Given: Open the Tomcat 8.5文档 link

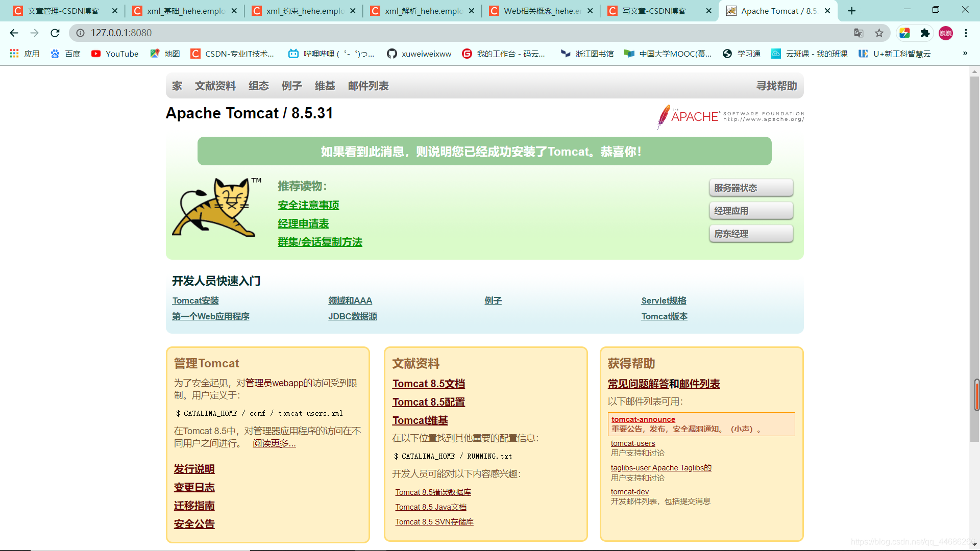Looking at the screenshot, I should click(x=428, y=384).
